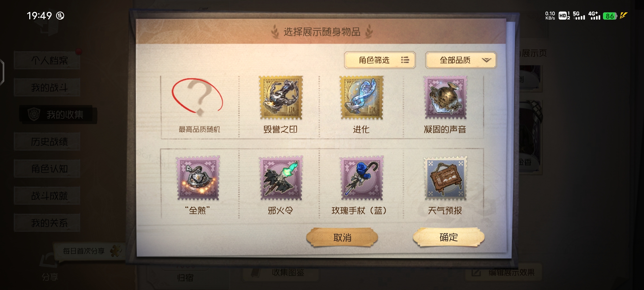Open 我的关系 sidebar entry
The image size is (644, 290).
pyautogui.click(x=47, y=223)
